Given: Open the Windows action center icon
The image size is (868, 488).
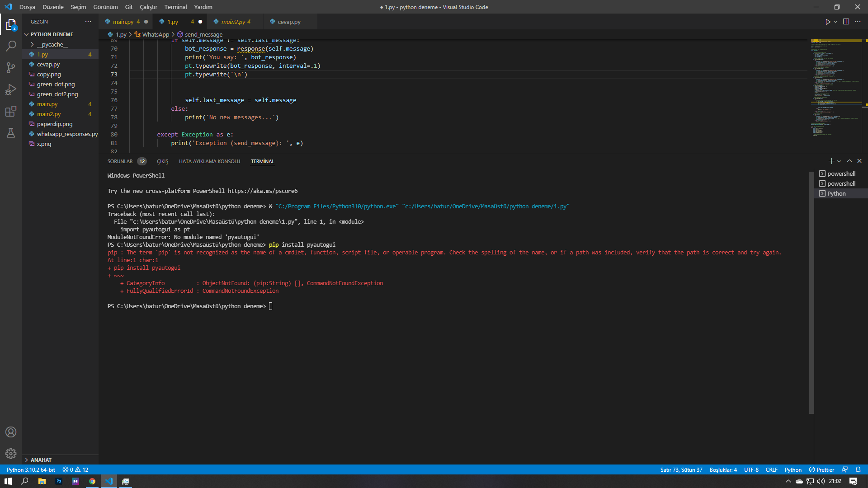Looking at the screenshot, I should 853,481.
